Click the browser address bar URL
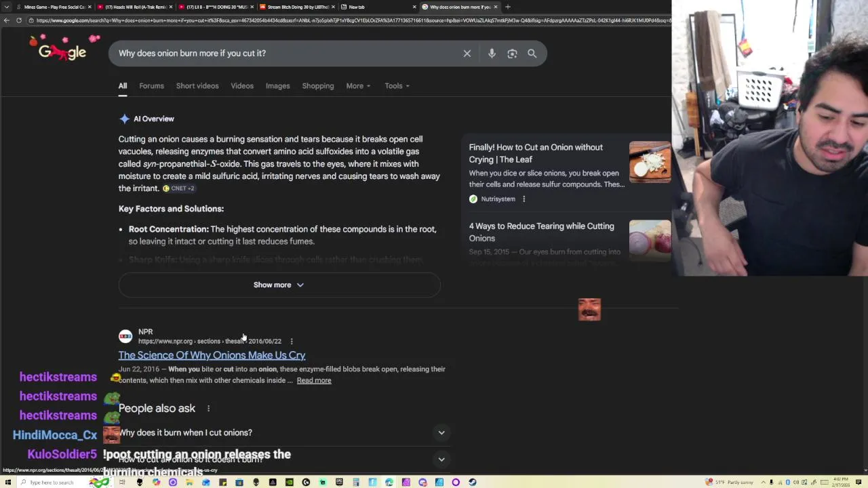The height and width of the screenshot is (488, 868). tap(353, 20)
